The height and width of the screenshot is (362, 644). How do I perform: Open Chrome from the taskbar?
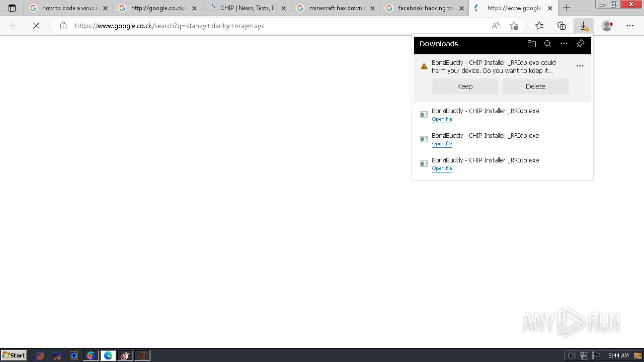click(x=91, y=355)
